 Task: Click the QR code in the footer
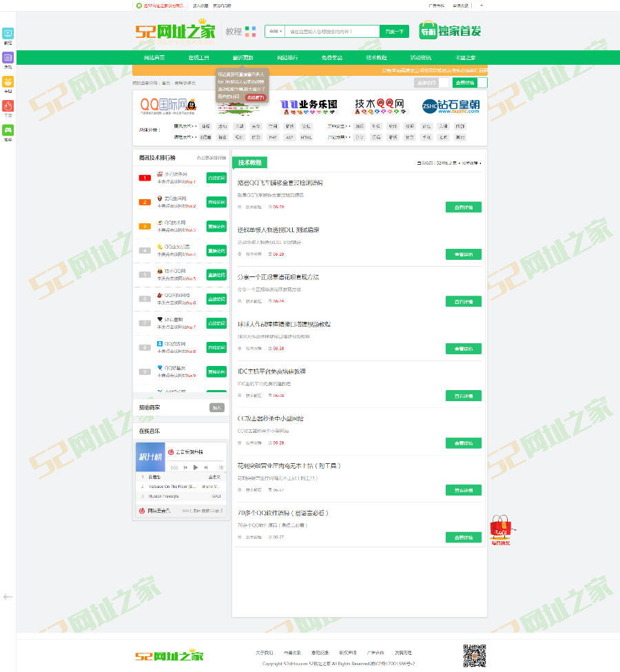point(475,655)
